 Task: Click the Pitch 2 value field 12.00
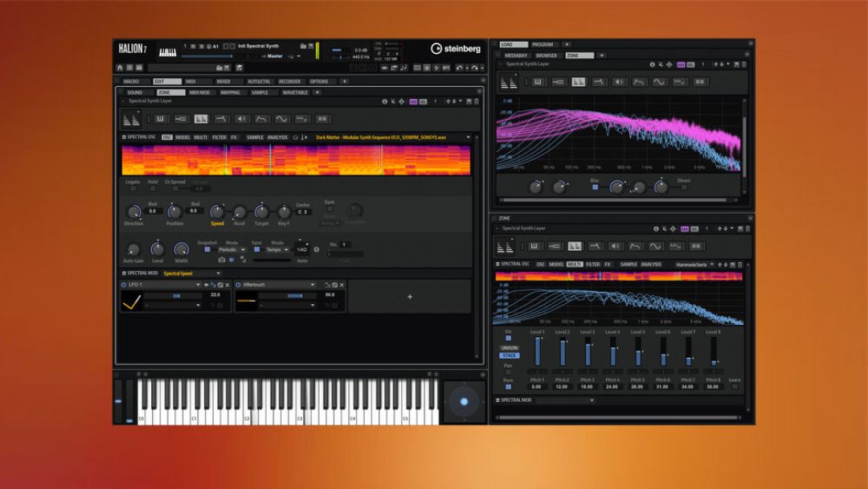coord(562,387)
